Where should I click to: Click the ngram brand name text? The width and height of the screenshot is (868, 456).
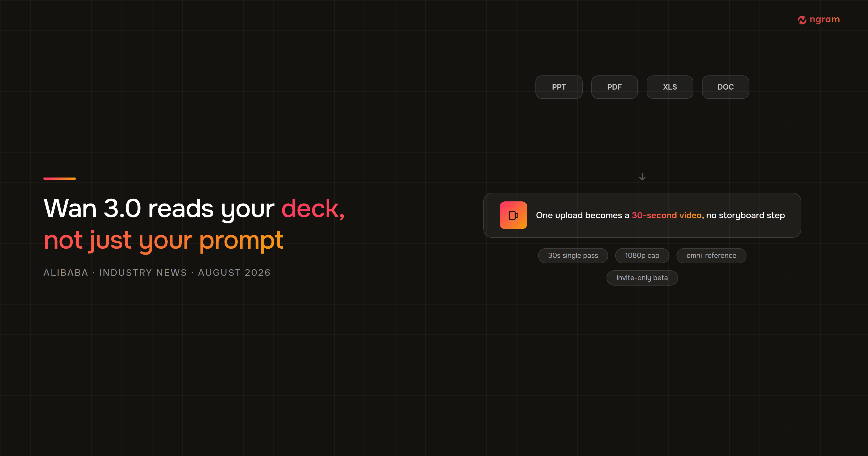825,20
